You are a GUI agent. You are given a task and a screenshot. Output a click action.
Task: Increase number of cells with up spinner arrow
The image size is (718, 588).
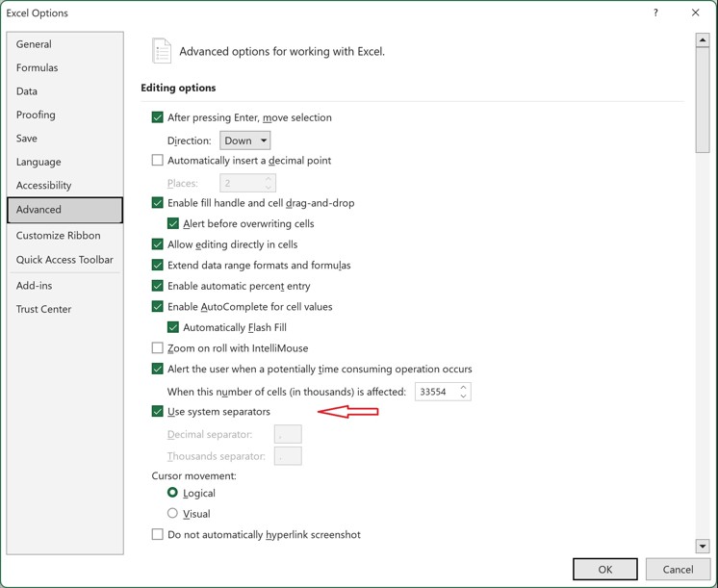[x=463, y=388]
